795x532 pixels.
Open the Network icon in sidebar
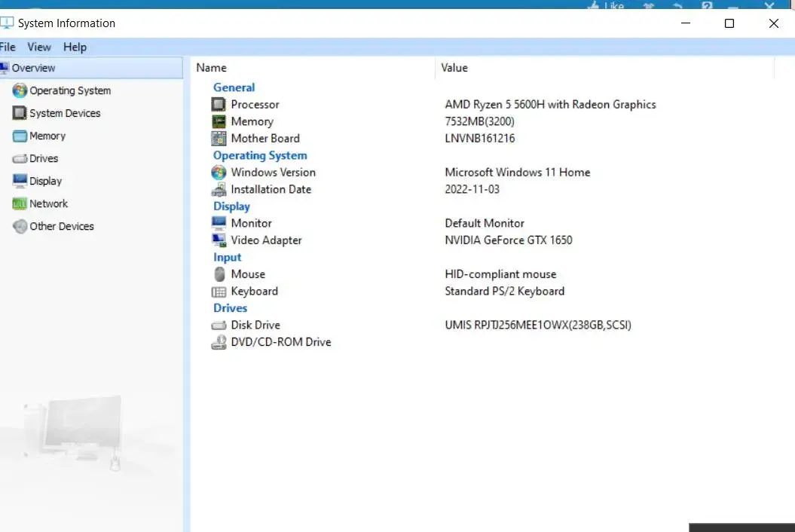click(x=20, y=203)
